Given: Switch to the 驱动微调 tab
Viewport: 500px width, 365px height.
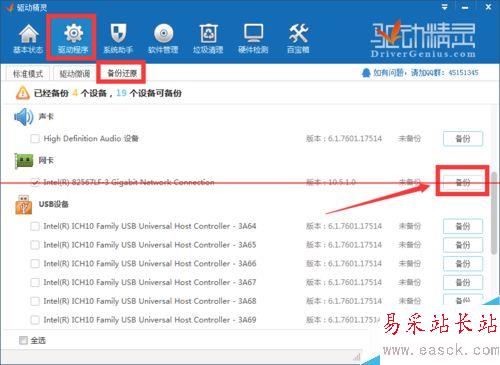Looking at the screenshot, I should pyautogui.click(x=75, y=74).
